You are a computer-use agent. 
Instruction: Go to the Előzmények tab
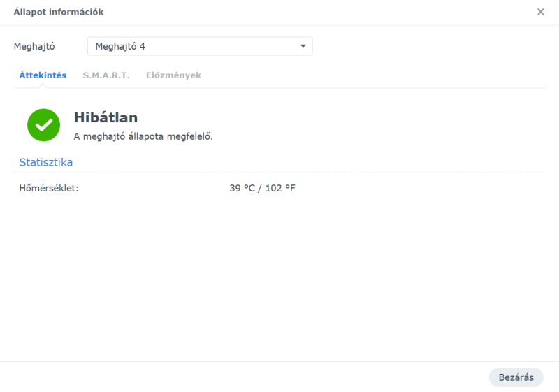(173, 75)
